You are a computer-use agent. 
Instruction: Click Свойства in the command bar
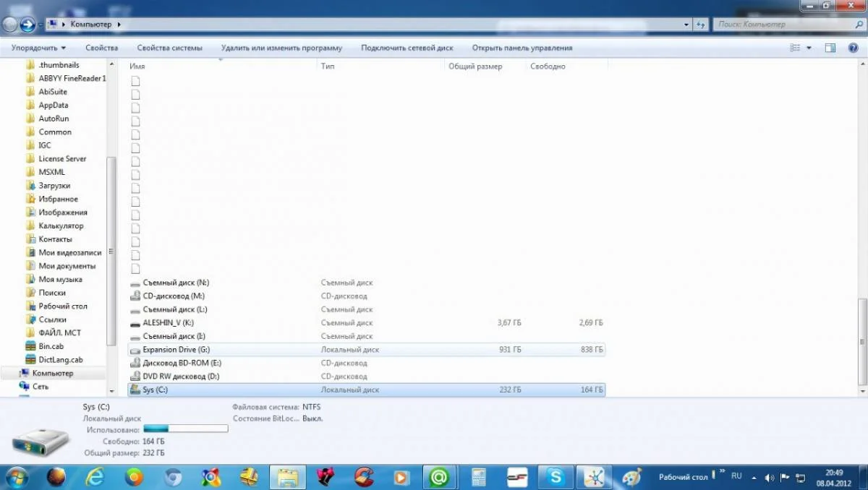point(101,48)
